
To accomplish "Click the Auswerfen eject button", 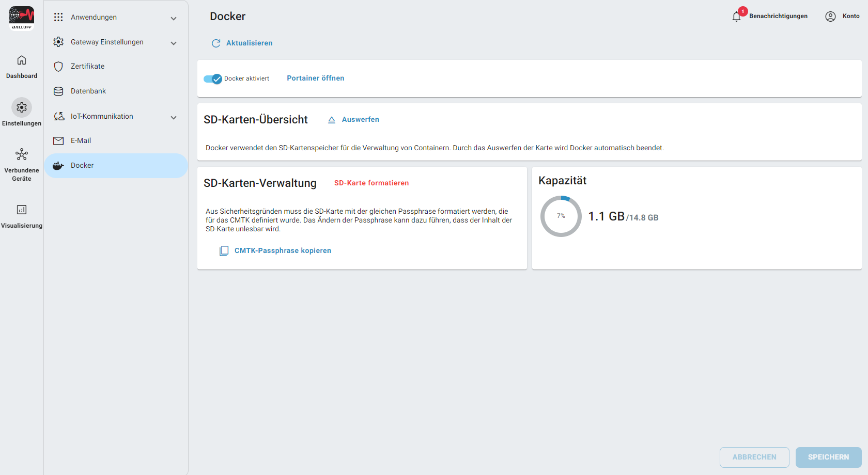I will click(x=354, y=120).
